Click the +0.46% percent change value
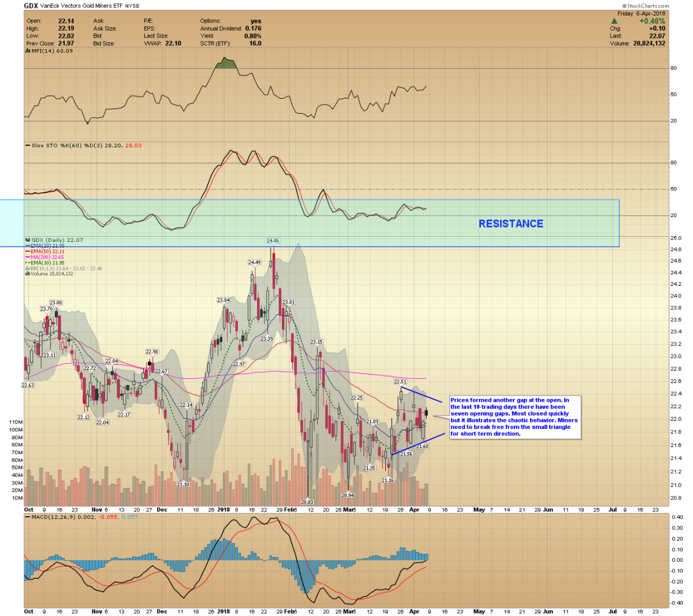693x616 pixels. (652, 21)
